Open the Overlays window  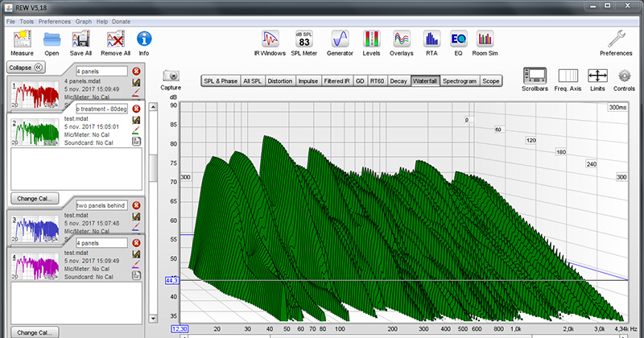coord(401,39)
